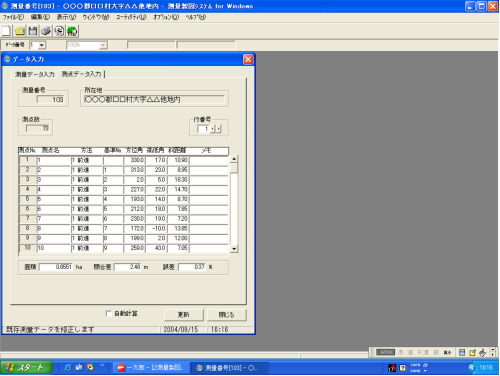Open the データ番号 dropdown
The height and width of the screenshot is (376, 500).
[42, 45]
